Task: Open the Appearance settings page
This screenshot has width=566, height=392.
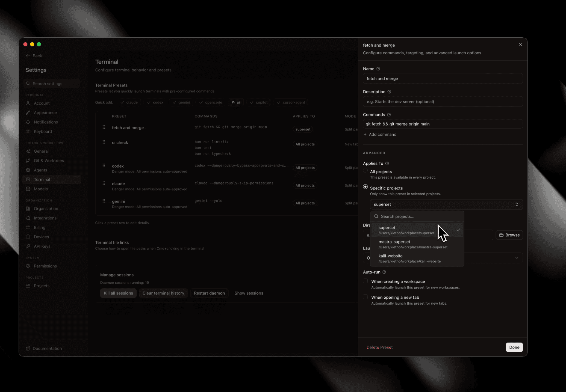Action: (45, 113)
